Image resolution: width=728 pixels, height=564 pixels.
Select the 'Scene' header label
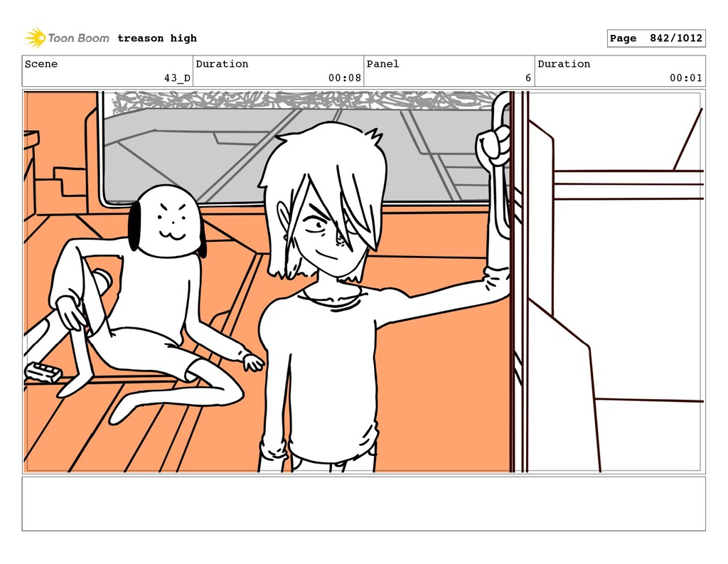[41, 63]
